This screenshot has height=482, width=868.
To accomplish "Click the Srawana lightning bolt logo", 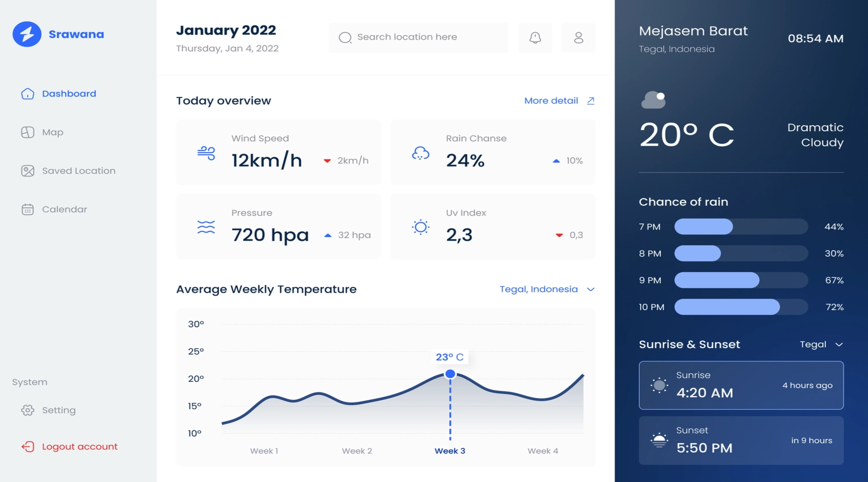I will point(27,34).
